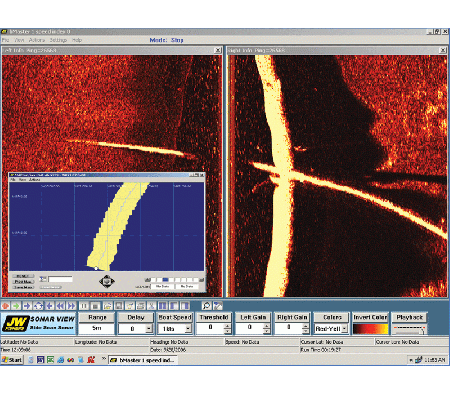This screenshot has width=450, height=394.
Task: Stop playback with the stop square icon
Action: pos(95,306)
